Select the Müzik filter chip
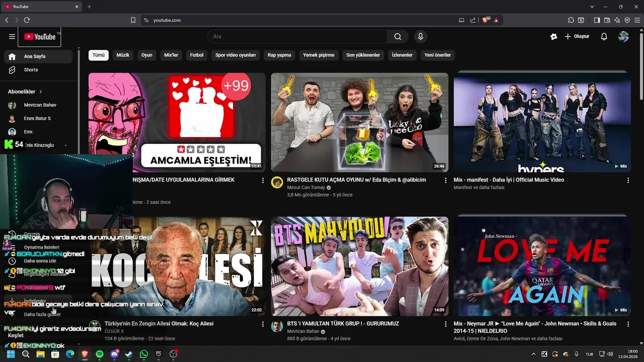This screenshot has height=362, width=644. click(123, 55)
